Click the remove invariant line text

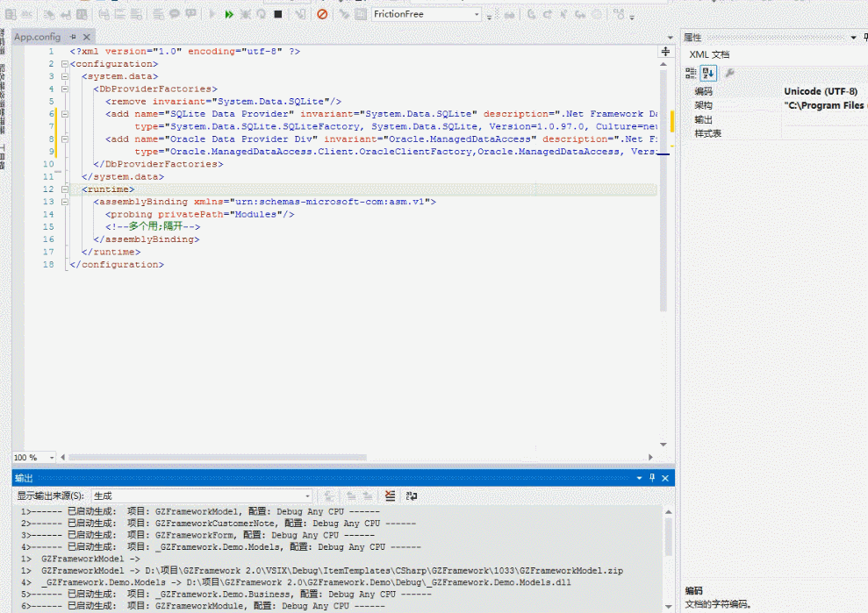point(223,102)
